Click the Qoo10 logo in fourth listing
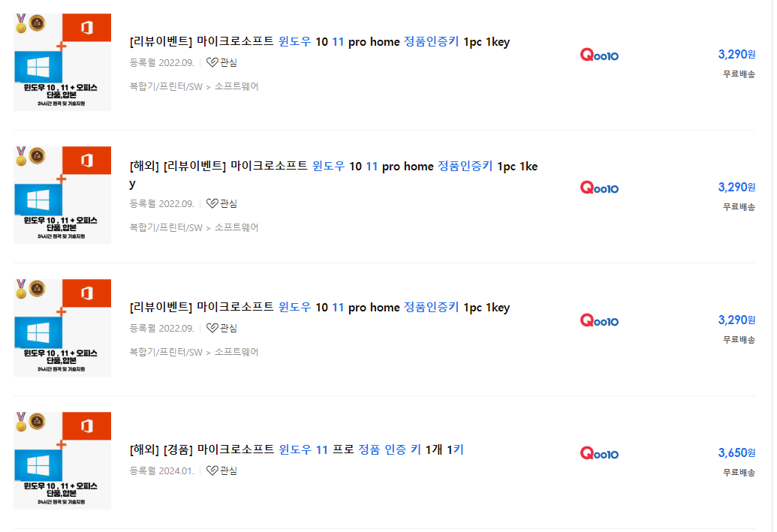This screenshot has width=777, height=532. click(599, 452)
